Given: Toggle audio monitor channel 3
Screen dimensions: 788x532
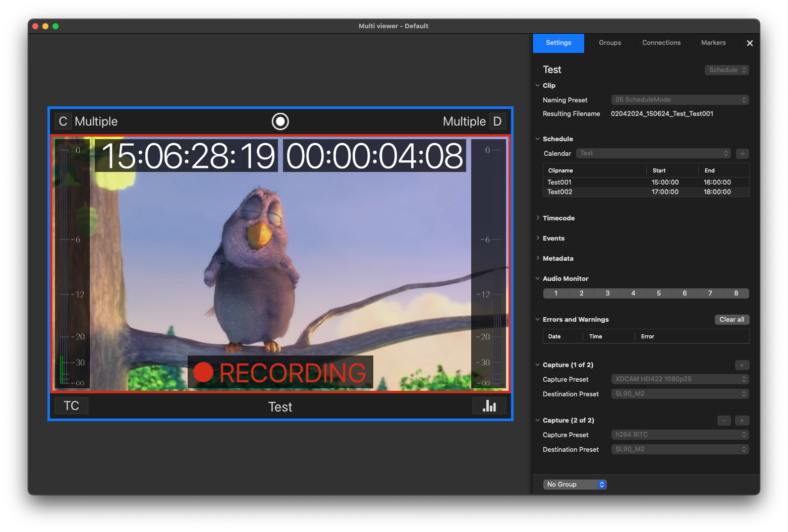Looking at the screenshot, I should [x=607, y=293].
